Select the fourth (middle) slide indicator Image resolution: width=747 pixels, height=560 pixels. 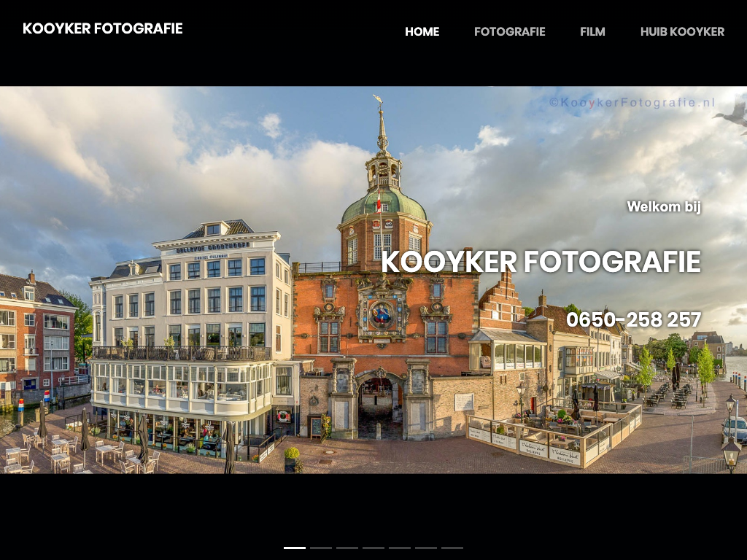click(x=373, y=547)
